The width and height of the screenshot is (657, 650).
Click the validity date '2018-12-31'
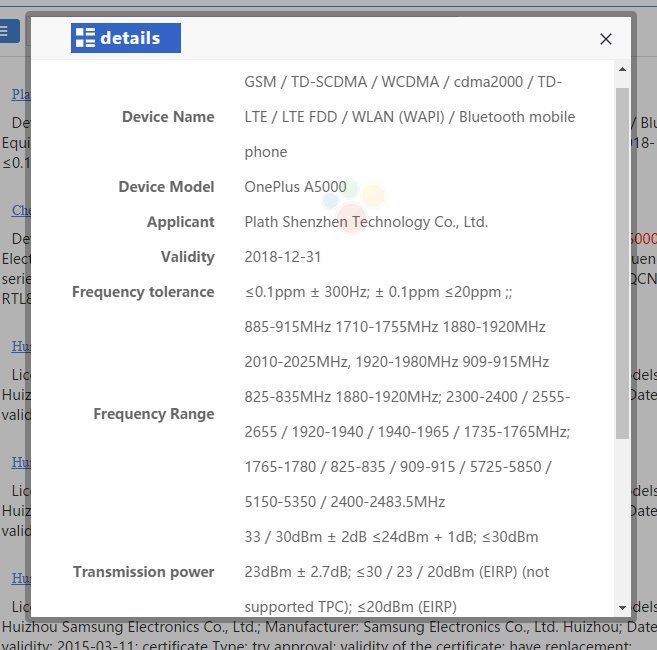[x=283, y=257]
